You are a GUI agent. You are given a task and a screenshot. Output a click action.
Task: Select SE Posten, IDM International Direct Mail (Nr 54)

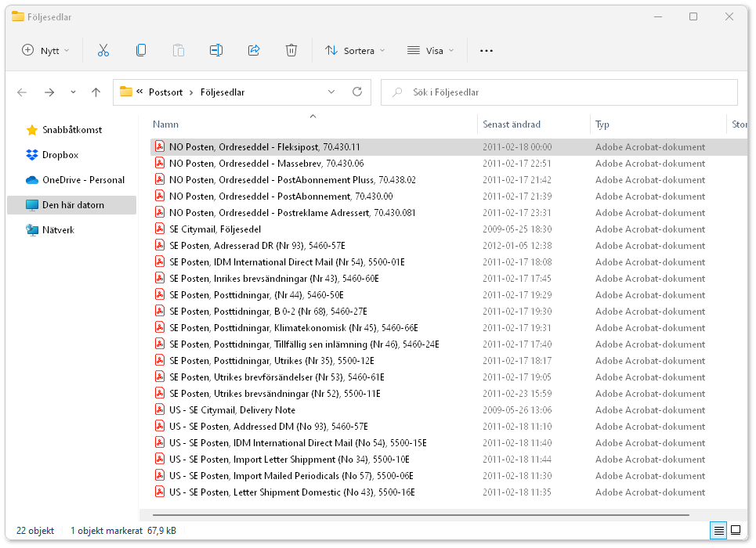(x=448, y=261)
